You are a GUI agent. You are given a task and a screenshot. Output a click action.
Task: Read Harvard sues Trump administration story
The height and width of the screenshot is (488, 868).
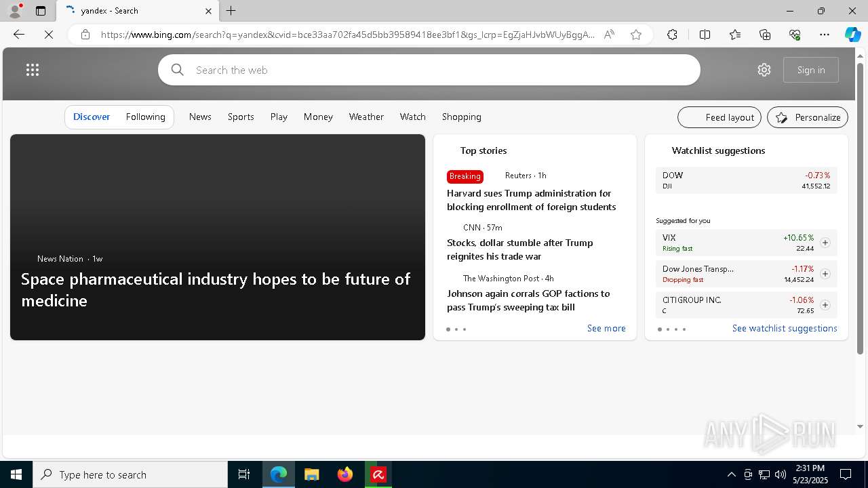click(531, 200)
